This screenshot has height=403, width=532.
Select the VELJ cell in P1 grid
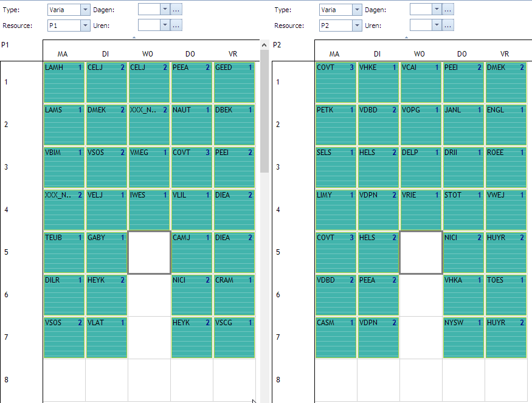click(x=106, y=210)
